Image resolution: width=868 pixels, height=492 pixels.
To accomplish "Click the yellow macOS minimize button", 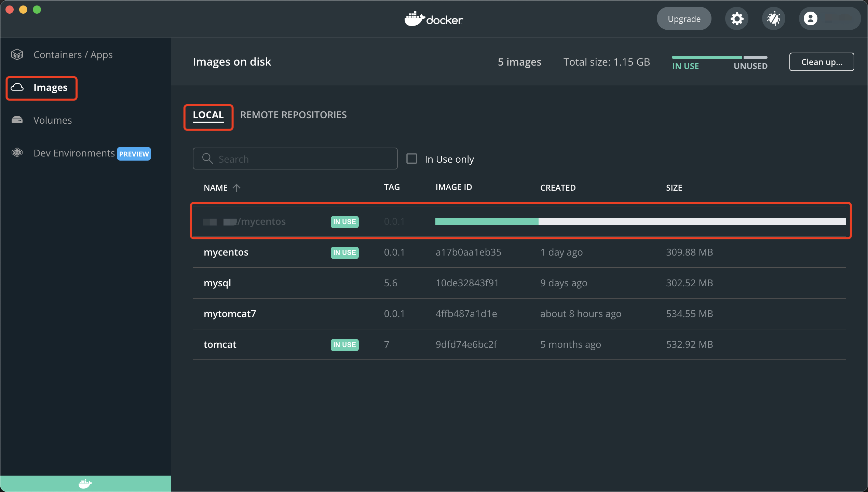I will click(x=23, y=10).
